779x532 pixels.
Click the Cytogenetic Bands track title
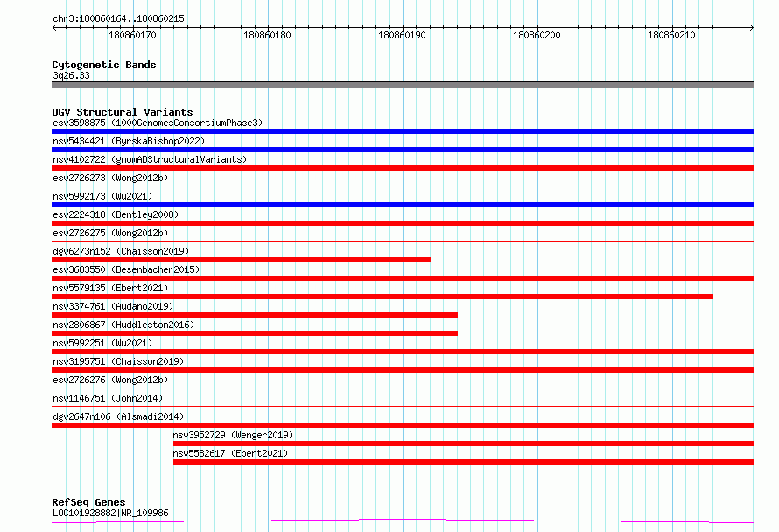(104, 65)
